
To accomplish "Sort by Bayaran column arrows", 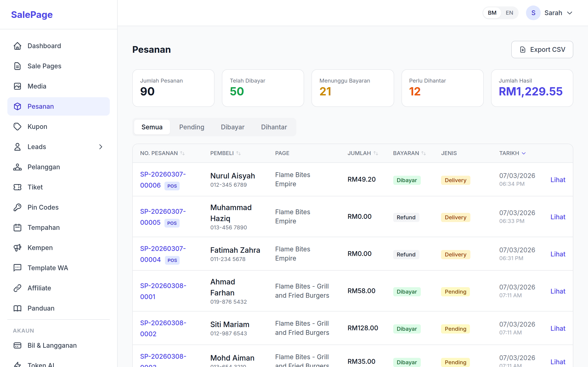I will coord(424,153).
